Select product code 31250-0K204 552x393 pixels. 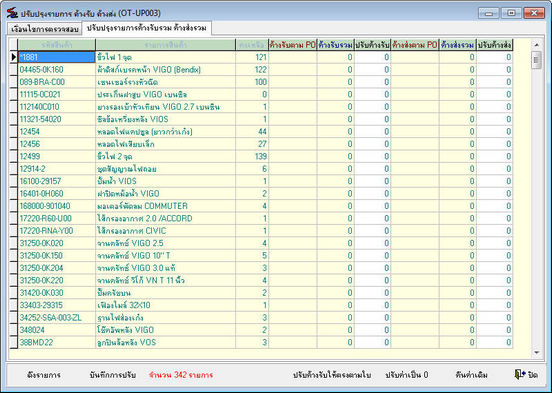click(x=57, y=268)
